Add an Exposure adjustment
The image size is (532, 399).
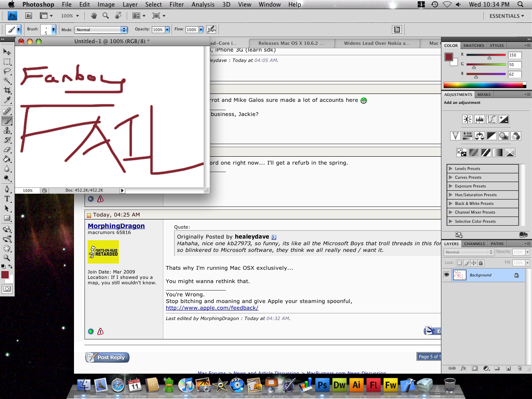pyautogui.click(x=504, y=119)
